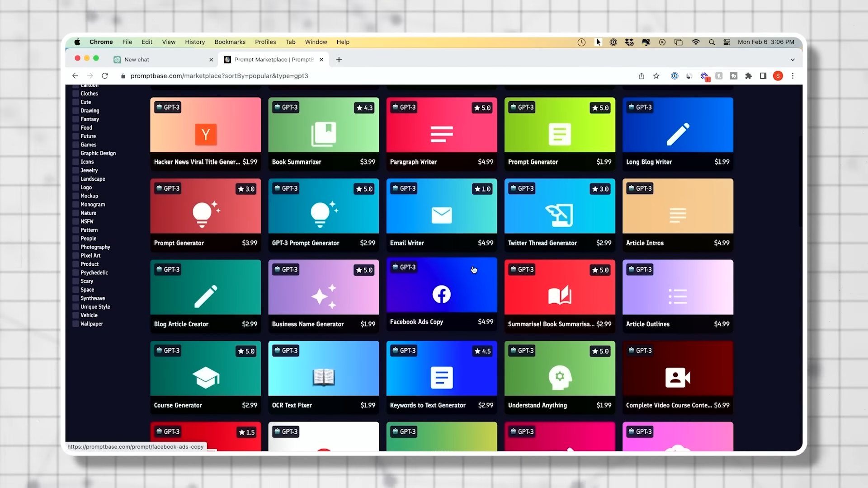Click the back navigation arrow

click(75, 76)
